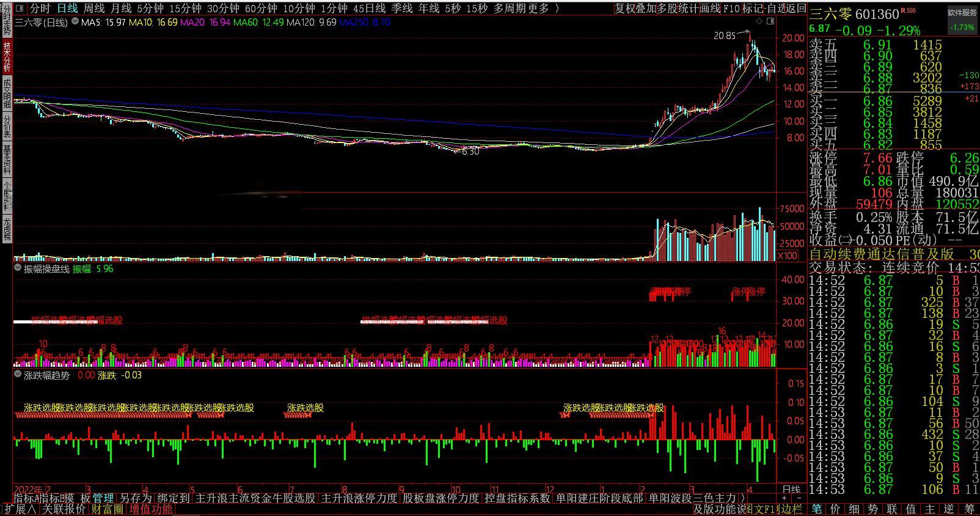980x516 pixels.
Task: Open F10 company information
Action: pyautogui.click(x=731, y=8)
